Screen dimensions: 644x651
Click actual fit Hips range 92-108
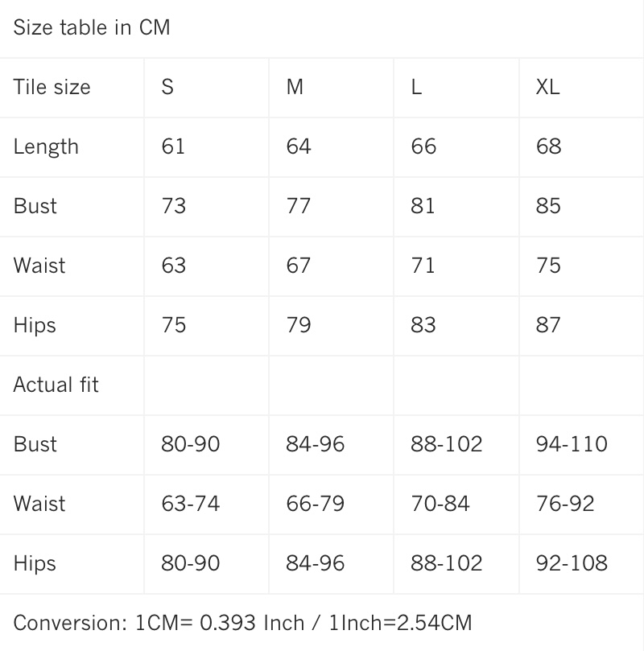tap(572, 563)
